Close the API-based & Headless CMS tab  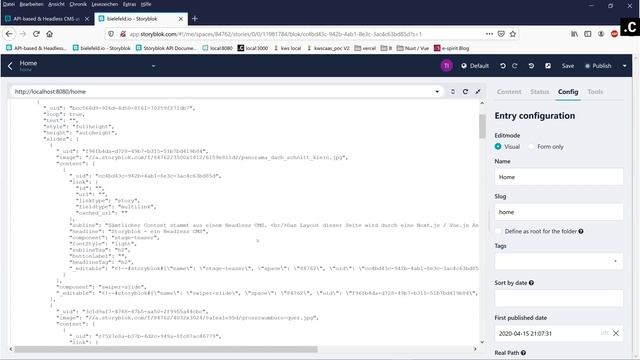[87, 19]
